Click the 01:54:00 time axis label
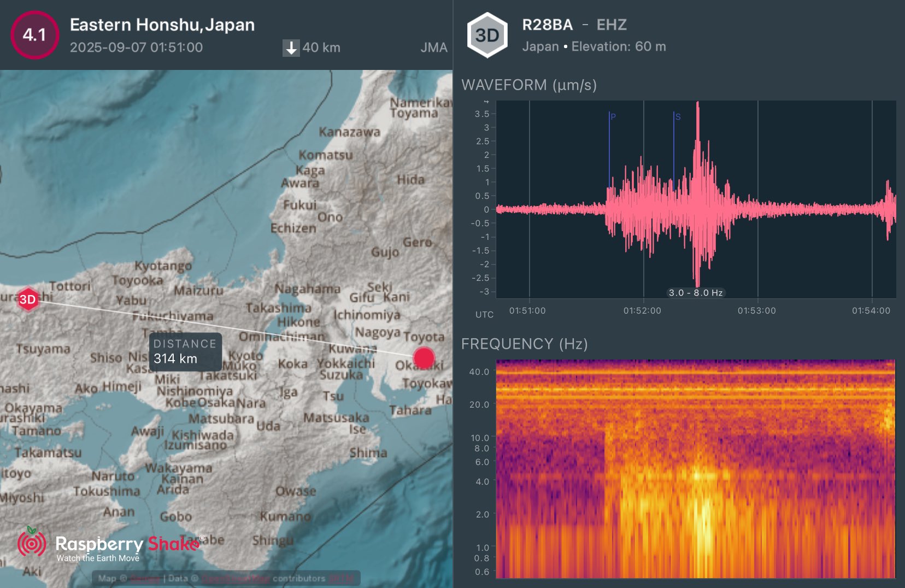 tap(871, 310)
